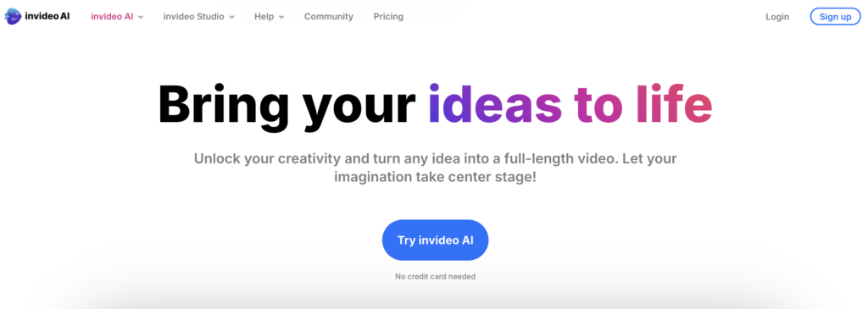
Task: Click the Unlock your creativity subtitle line
Action: coord(435,158)
